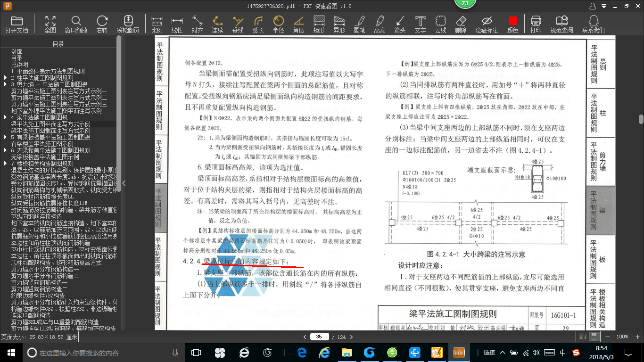Go to previous page arrow

pos(305,337)
